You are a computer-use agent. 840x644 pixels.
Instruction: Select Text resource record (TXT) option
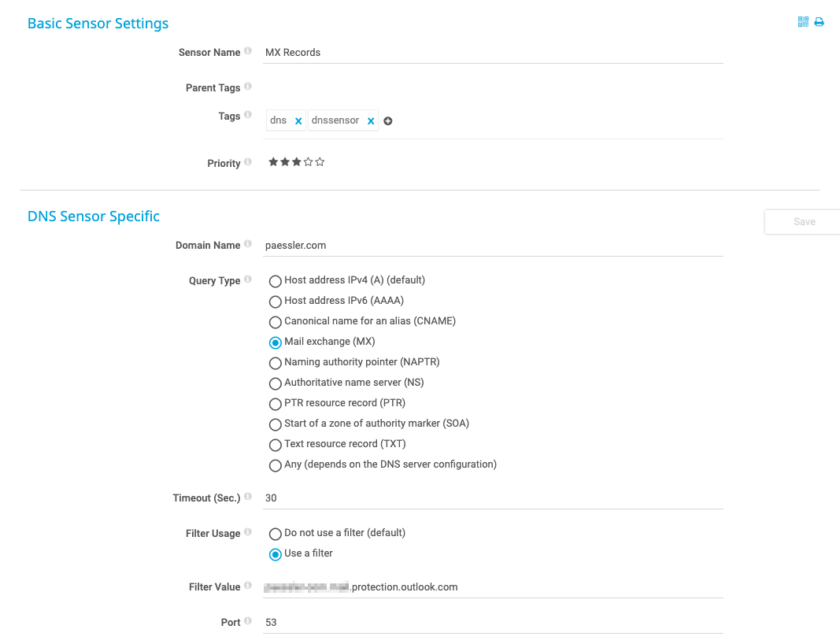[276, 445]
